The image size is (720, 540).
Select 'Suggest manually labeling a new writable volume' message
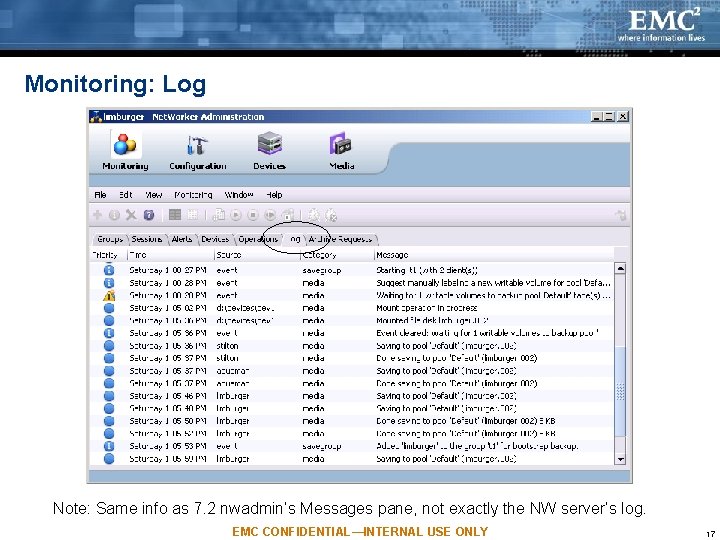coord(493,283)
